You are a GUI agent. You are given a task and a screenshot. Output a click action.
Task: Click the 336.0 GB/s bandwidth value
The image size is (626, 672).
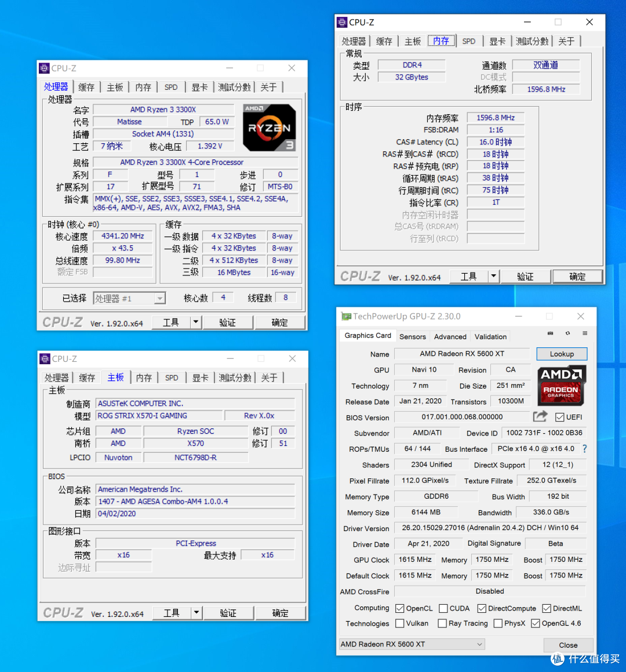(x=551, y=512)
